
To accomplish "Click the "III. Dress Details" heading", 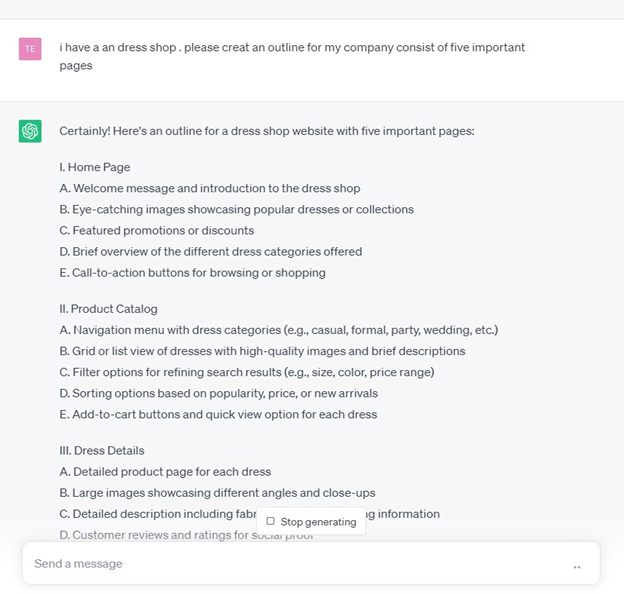I will pyautogui.click(x=102, y=451).
